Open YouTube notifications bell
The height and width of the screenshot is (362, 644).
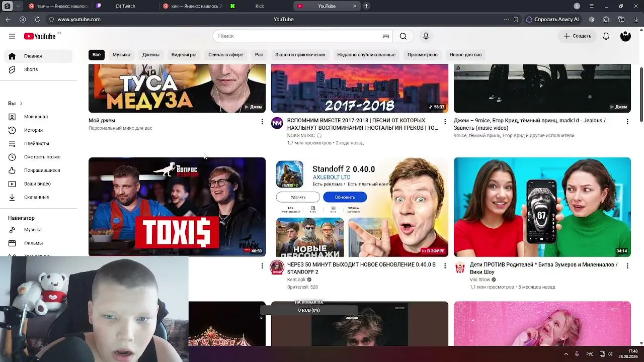pos(606,36)
